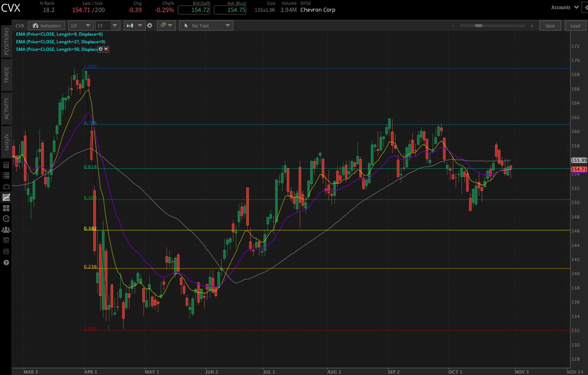The width and height of the screenshot is (588, 375).
Task: Remove the SMA 50 indicator
Action: (106, 49)
